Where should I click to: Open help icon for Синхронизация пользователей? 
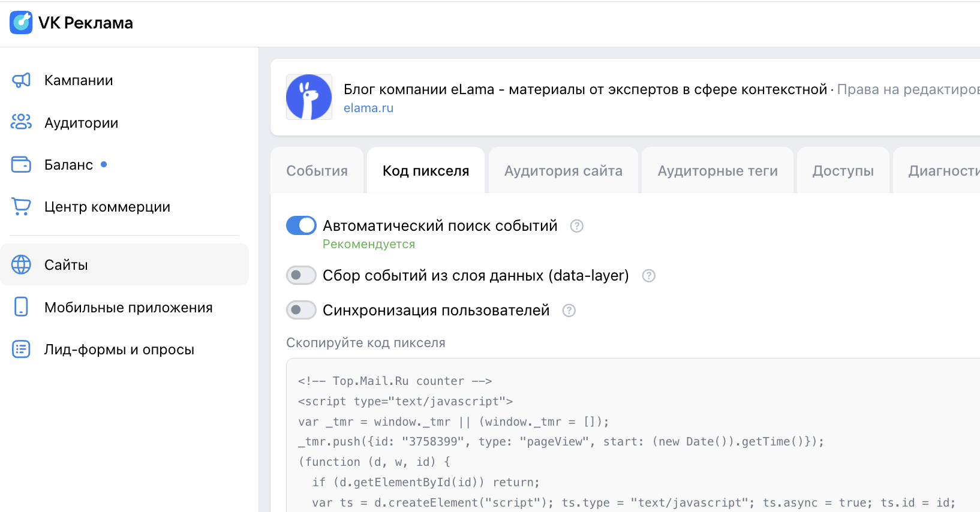coord(569,311)
